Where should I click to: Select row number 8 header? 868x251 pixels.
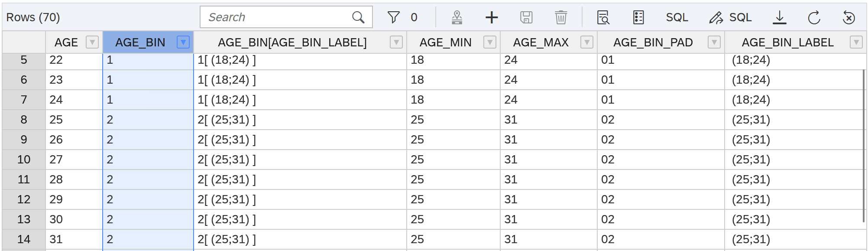(x=24, y=120)
